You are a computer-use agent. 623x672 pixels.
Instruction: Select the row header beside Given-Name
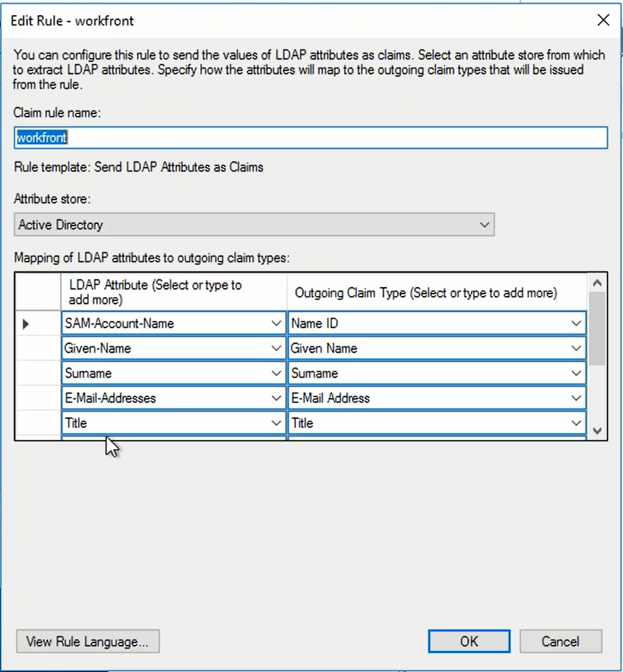click(37, 349)
